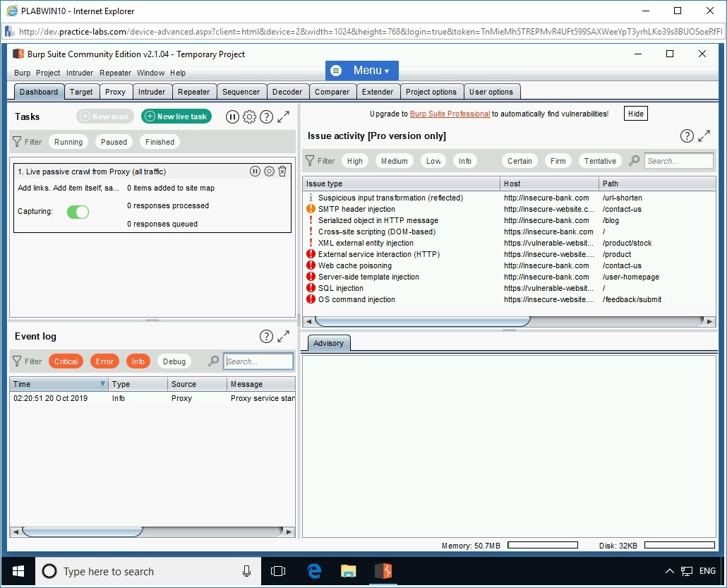
Task: Open the blue Menu dropdown
Action: [361, 70]
